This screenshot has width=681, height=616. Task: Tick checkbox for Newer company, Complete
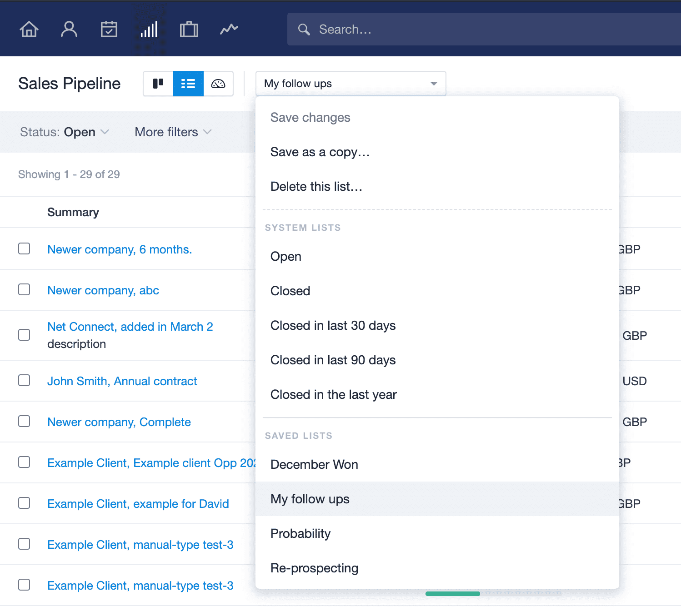(x=24, y=421)
